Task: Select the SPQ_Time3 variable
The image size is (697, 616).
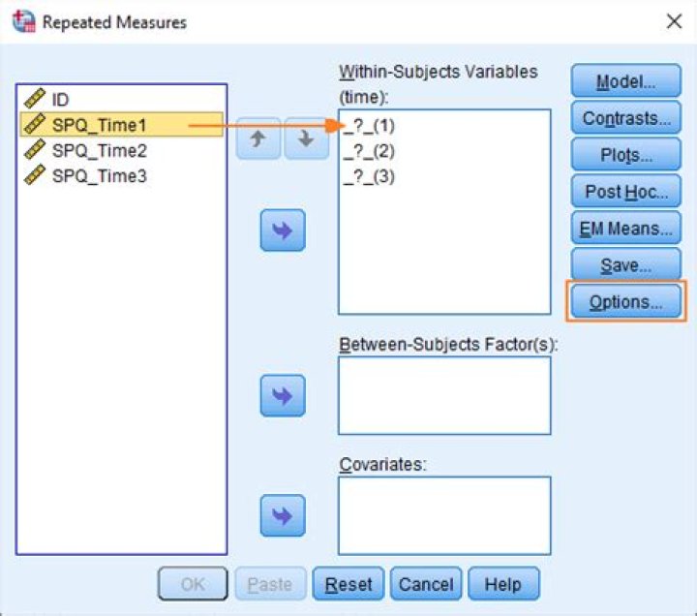Action: pos(99,175)
